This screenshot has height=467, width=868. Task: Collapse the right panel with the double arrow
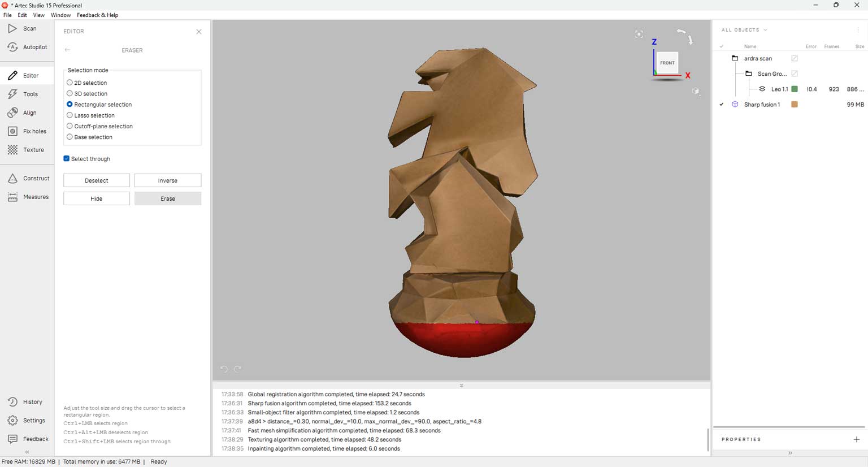[x=790, y=453]
